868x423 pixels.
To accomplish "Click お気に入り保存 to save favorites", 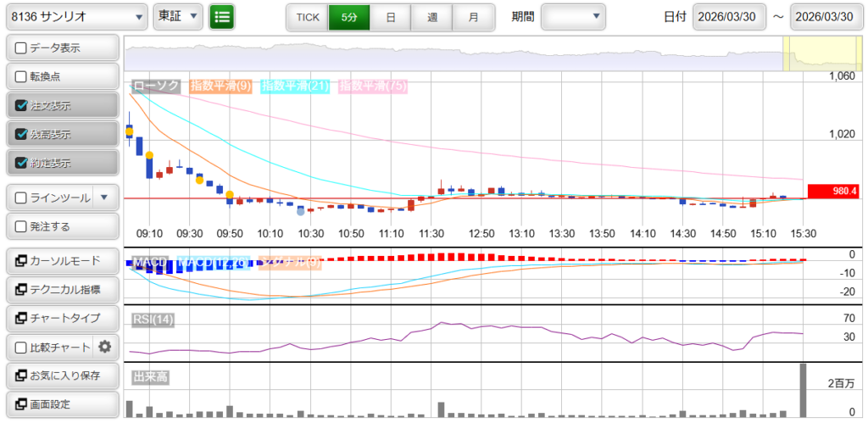I will (x=61, y=375).
